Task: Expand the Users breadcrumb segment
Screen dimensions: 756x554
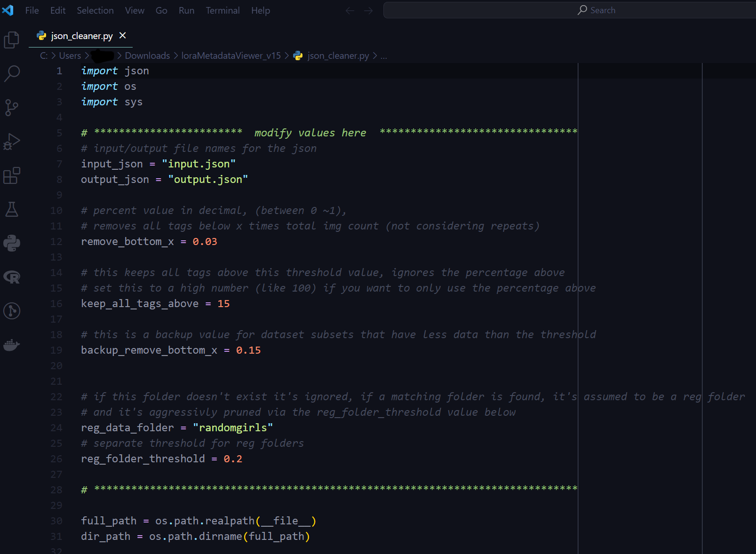Action: 70,55
